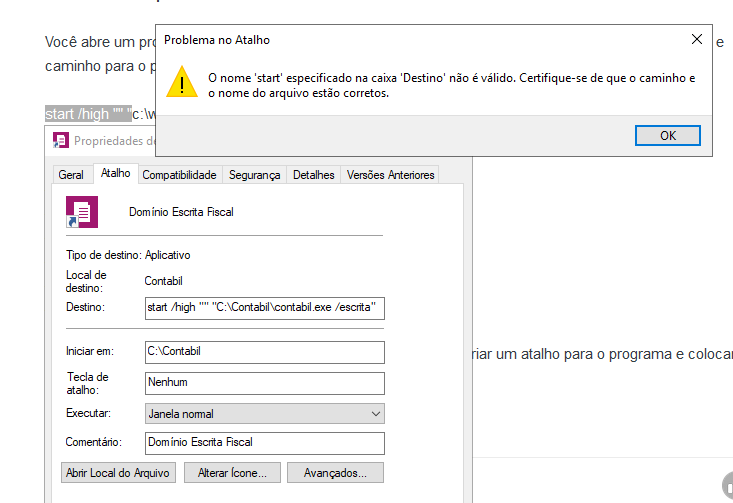Click the Tecla de atalho field
733x503 pixels.
click(x=265, y=383)
